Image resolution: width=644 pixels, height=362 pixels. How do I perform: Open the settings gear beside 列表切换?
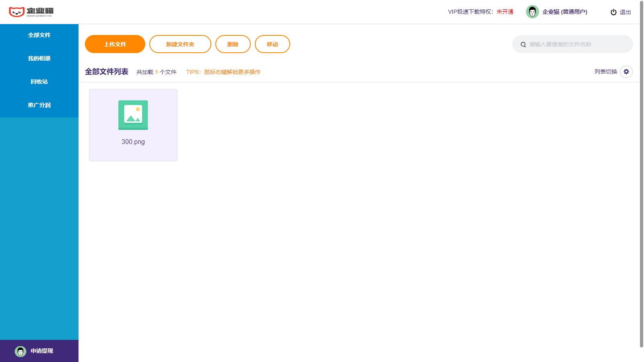coord(626,72)
